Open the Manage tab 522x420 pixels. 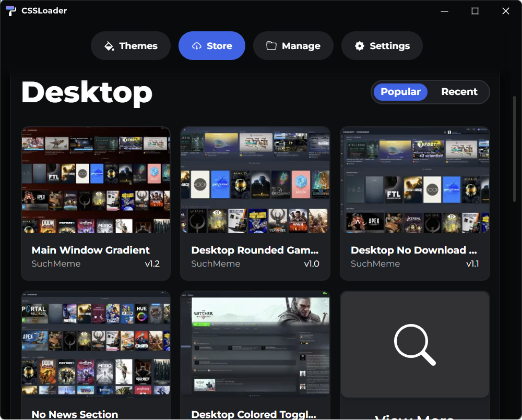point(293,45)
